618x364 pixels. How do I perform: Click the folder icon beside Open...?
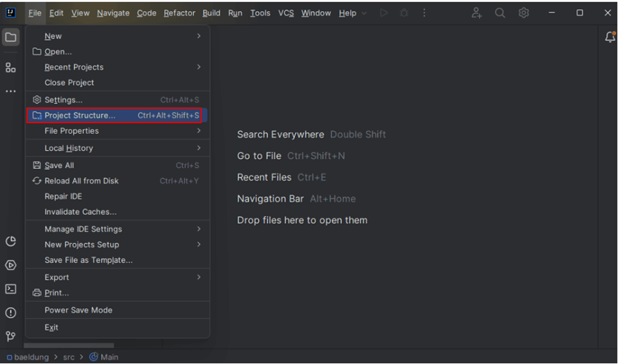pyautogui.click(x=37, y=52)
